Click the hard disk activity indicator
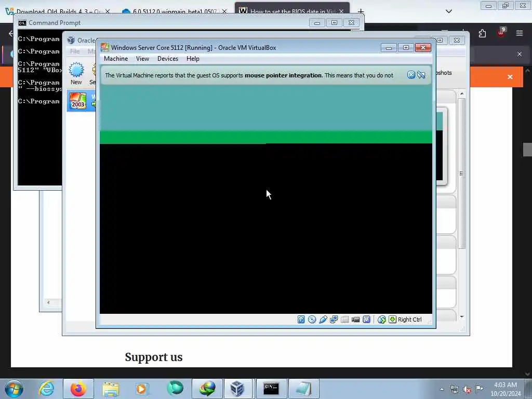This screenshot has width=532, height=399. [x=301, y=320]
